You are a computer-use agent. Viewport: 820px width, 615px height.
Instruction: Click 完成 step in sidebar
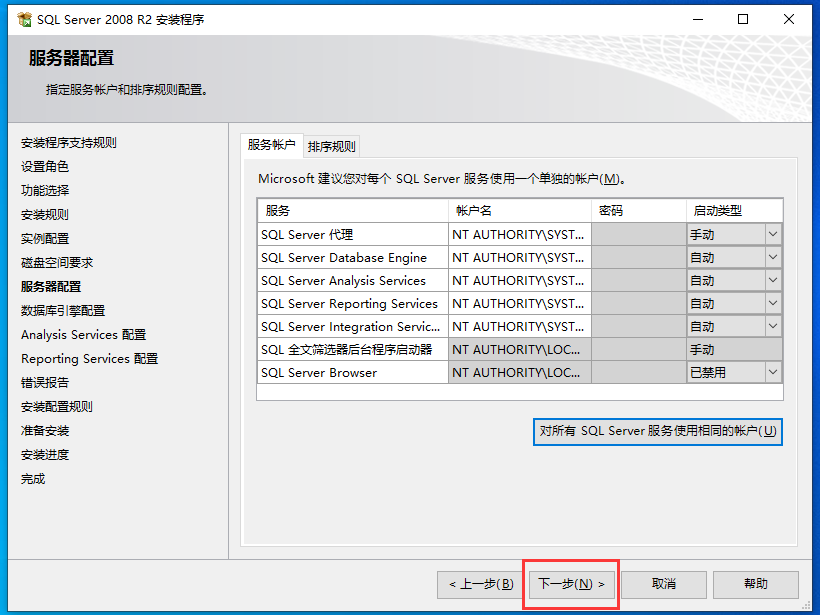click(x=33, y=479)
